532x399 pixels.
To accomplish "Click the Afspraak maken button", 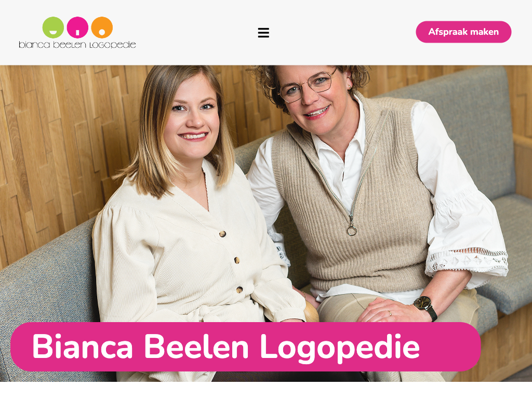I will 463,32.
